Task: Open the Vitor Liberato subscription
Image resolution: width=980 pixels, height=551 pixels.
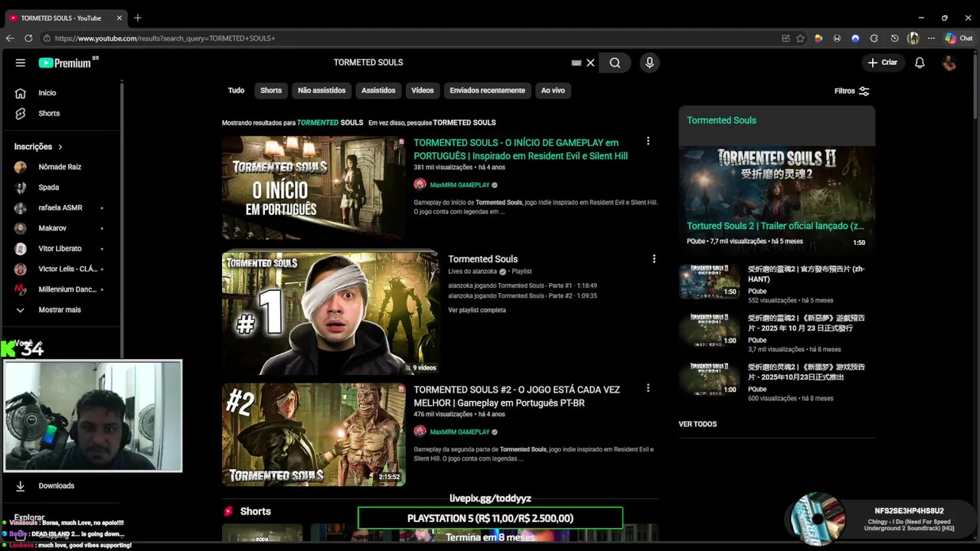Action: (x=61, y=249)
